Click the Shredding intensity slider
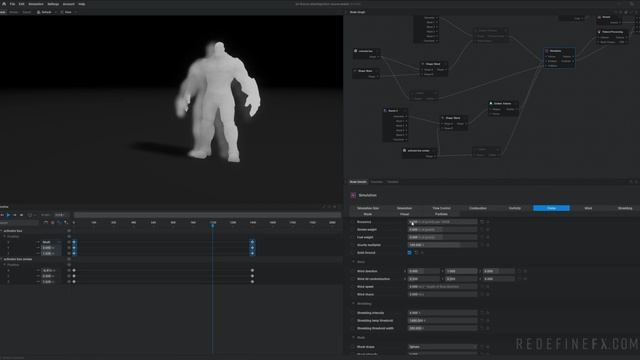 click(x=442, y=313)
